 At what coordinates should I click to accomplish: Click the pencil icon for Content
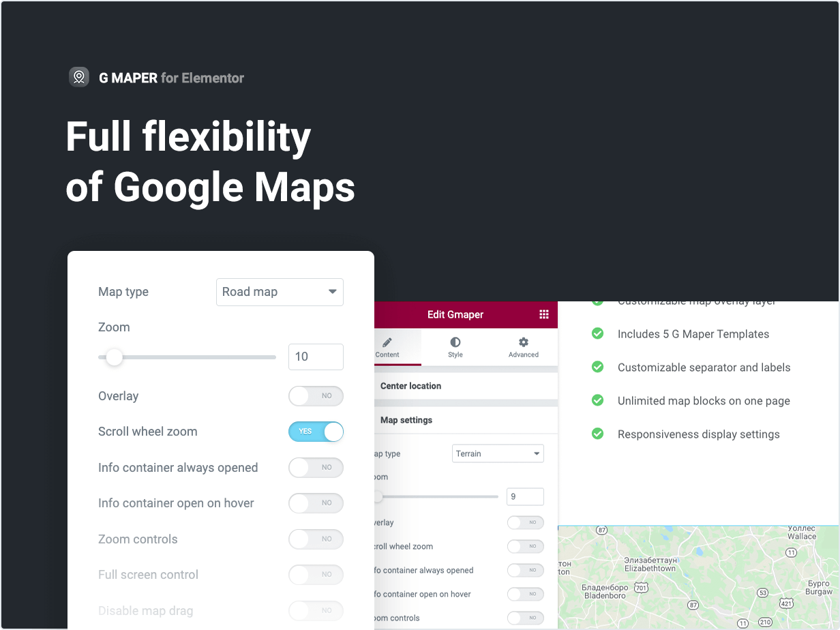pos(387,342)
